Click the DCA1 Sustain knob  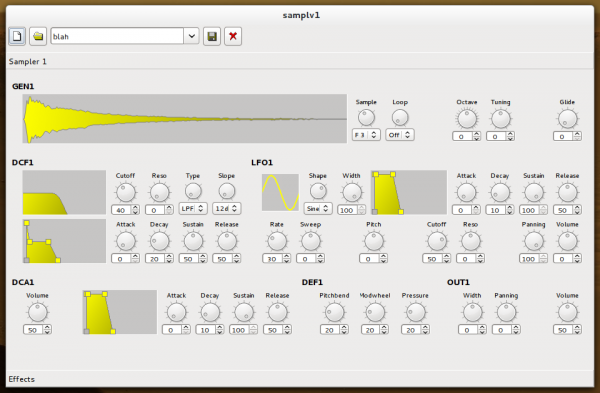point(244,312)
